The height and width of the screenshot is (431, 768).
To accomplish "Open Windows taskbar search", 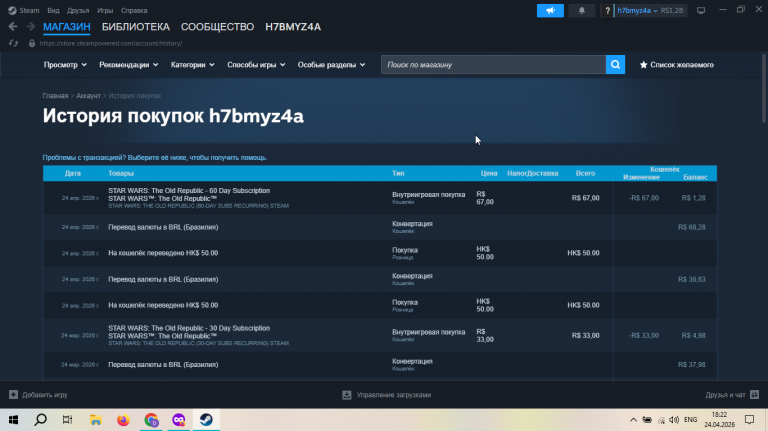I will tap(41, 420).
